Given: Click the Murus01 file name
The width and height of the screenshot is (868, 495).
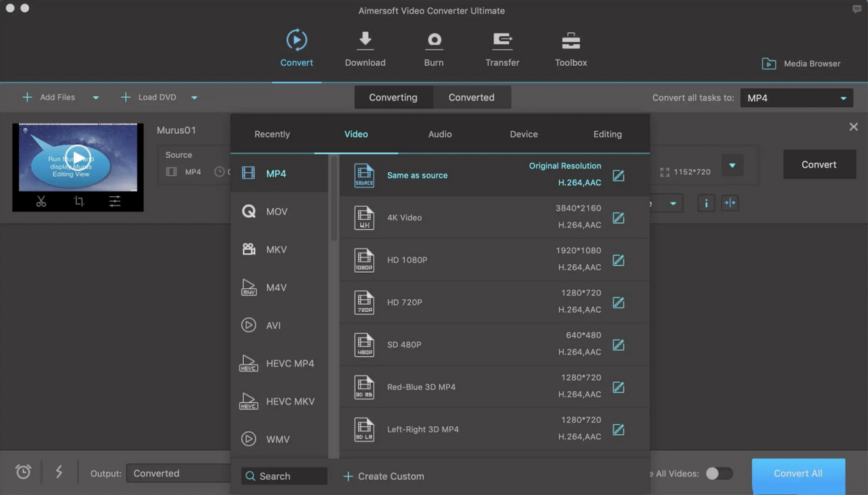Looking at the screenshot, I should click(x=176, y=130).
